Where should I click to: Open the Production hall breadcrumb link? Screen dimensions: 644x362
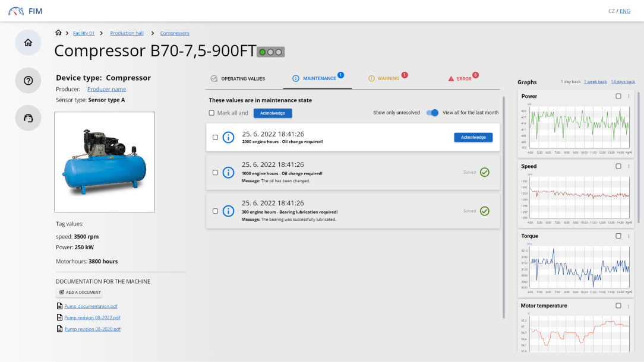(x=127, y=33)
